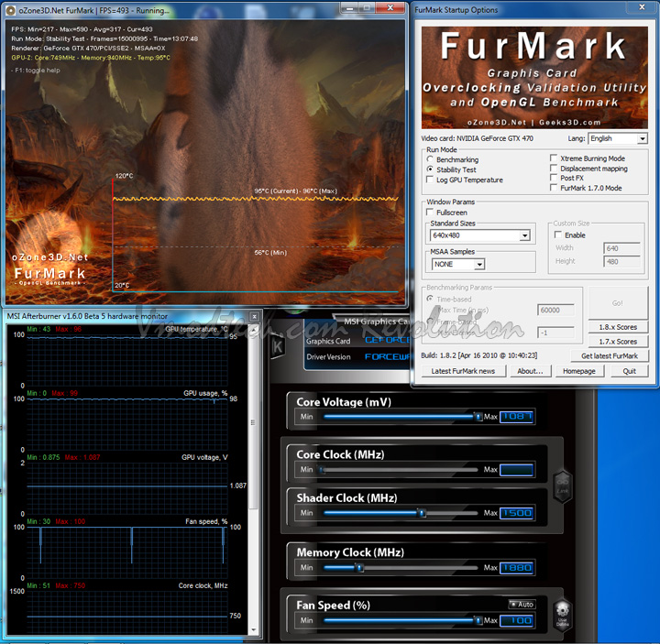Open Standard Sizes 640x480 dropdown
660x644 pixels.
tap(524, 235)
